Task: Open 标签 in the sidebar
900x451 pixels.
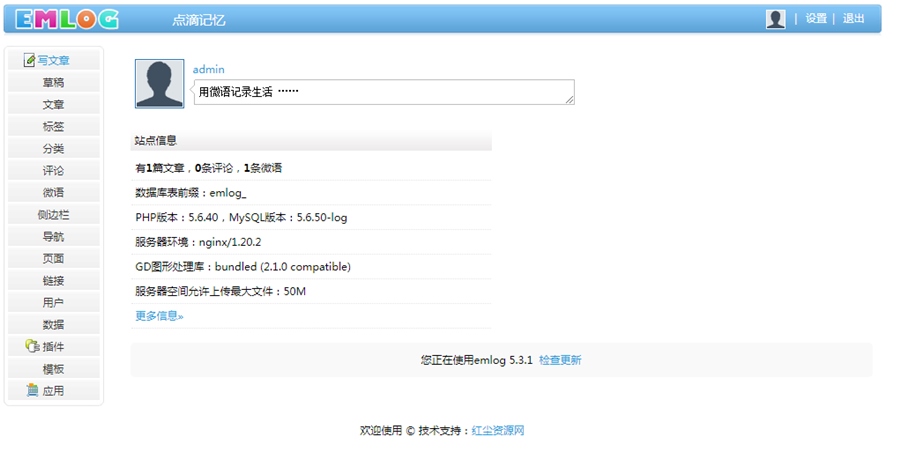Action: point(53,126)
